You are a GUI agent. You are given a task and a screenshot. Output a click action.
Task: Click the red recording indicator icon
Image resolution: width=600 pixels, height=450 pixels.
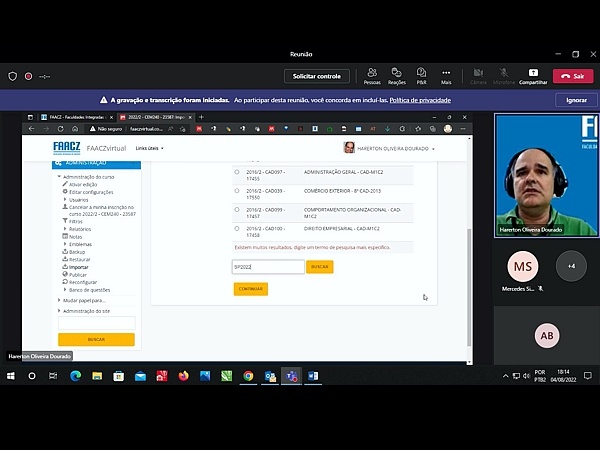pos(28,76)
